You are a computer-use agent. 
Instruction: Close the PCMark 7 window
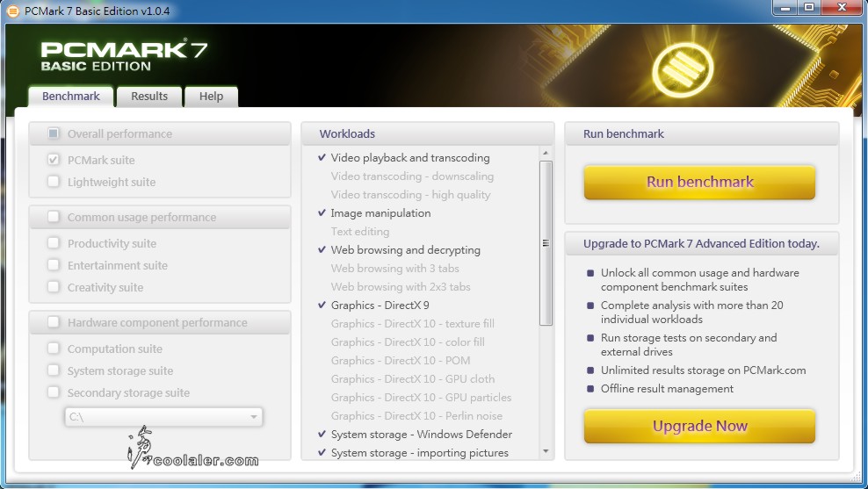pyautogui.click(x=842, y=7)
